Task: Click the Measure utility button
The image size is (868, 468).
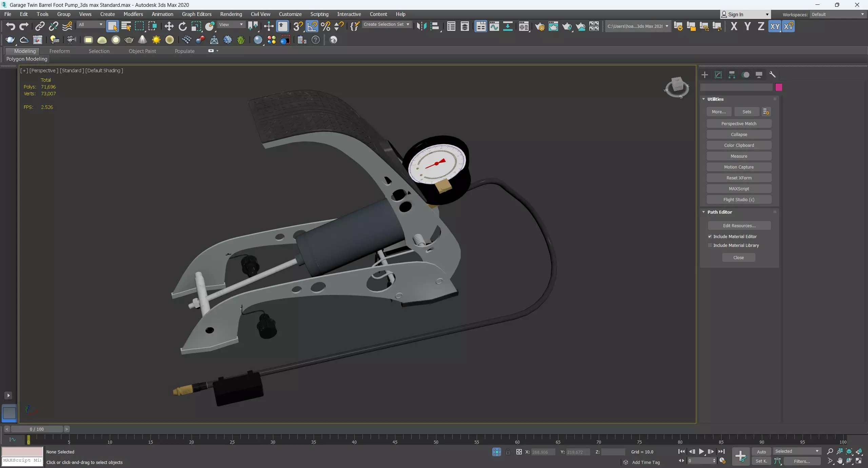Action: tap(739, 156)
